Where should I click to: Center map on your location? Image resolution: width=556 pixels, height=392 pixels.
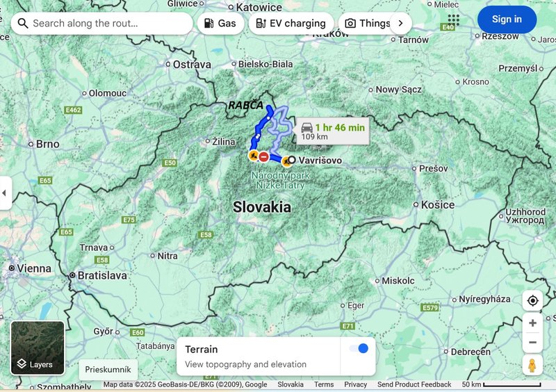532,301
